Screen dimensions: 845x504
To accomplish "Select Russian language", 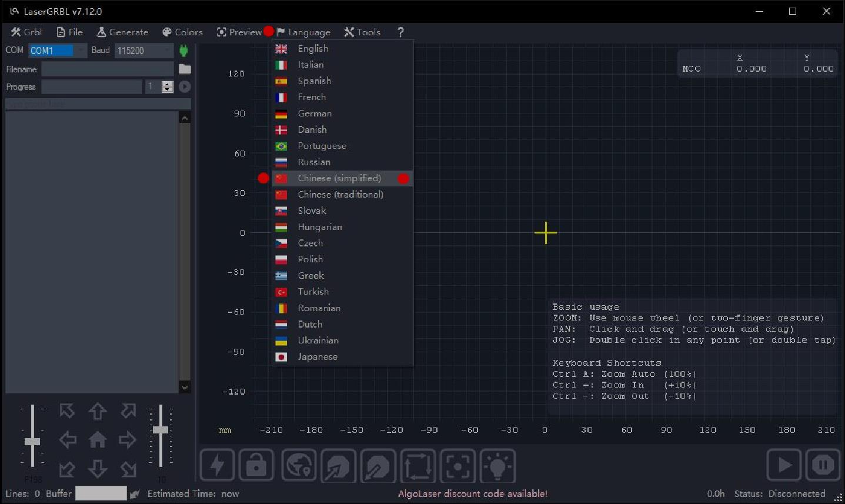I will pos(342,162).
